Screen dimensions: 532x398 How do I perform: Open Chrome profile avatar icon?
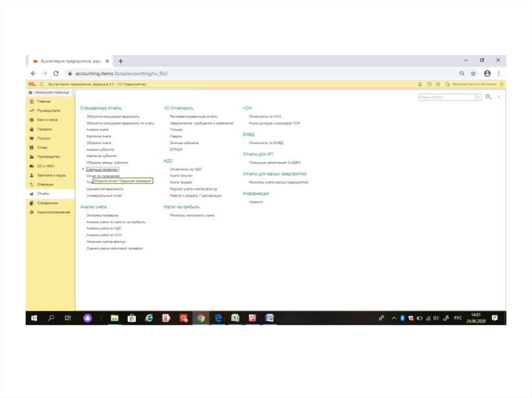point(487,74)
